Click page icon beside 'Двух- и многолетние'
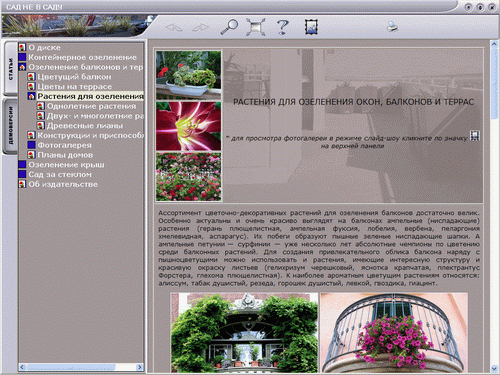Screen dimensions: 500x375 [x=41, y=116]
